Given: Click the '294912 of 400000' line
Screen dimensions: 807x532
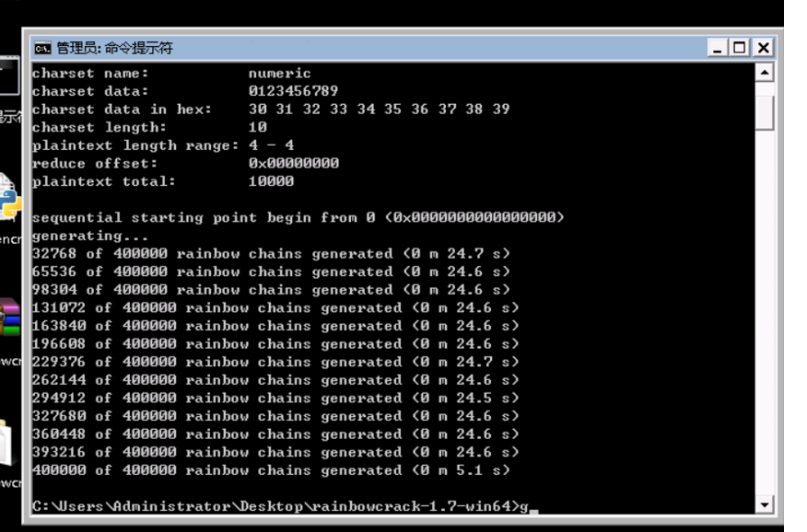Looking at the screenshot, I should point(275,398).
